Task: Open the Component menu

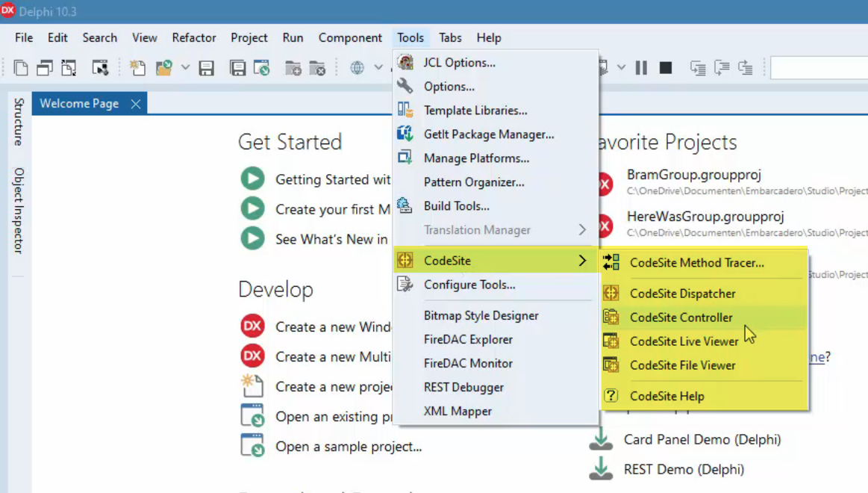Action: (x=350, y=37)
